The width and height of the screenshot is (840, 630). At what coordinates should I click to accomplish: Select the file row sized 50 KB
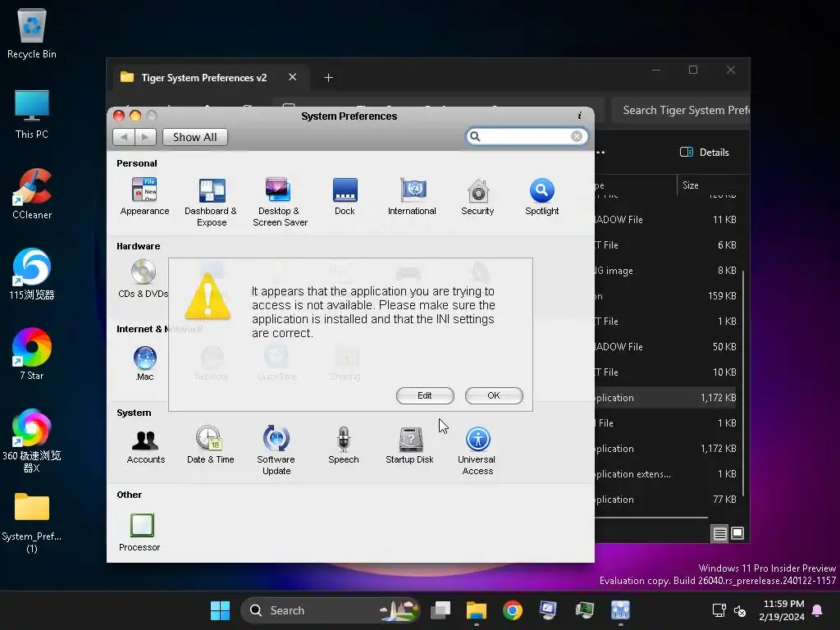coord(664,347)
